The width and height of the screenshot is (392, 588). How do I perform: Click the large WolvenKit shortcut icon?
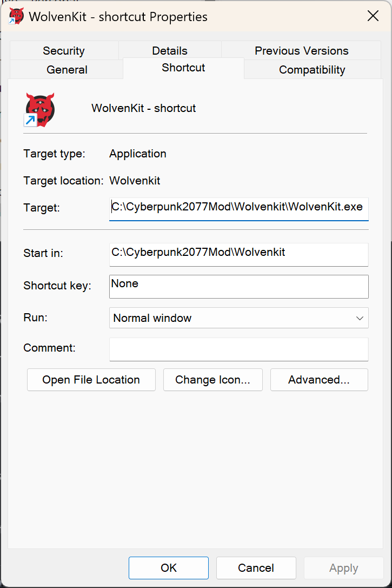(40, 109)
